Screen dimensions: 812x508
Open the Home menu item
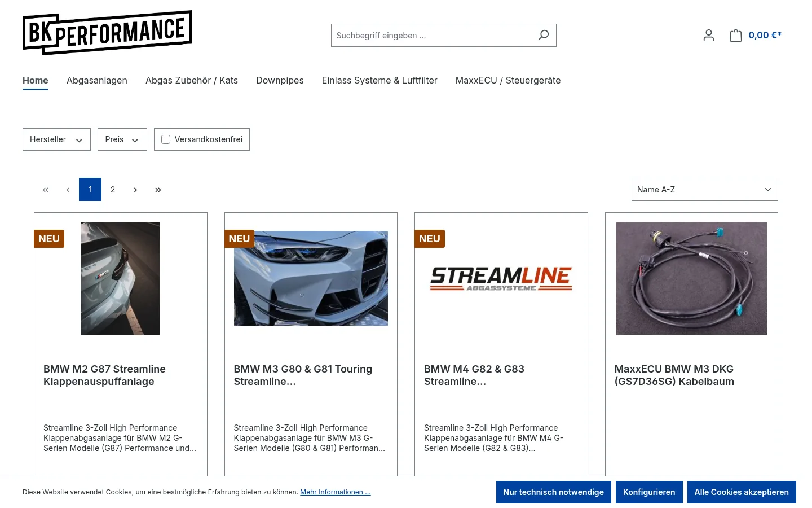[36, 80]
